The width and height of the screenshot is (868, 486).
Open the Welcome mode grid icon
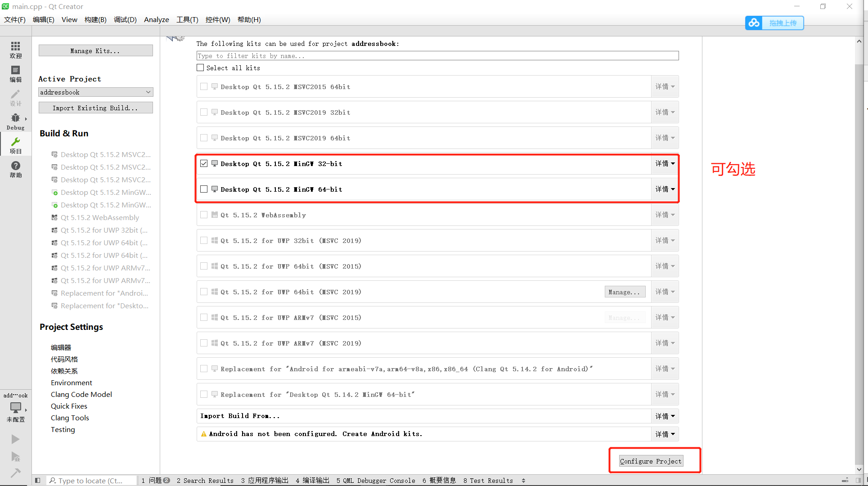click(15, 49)
